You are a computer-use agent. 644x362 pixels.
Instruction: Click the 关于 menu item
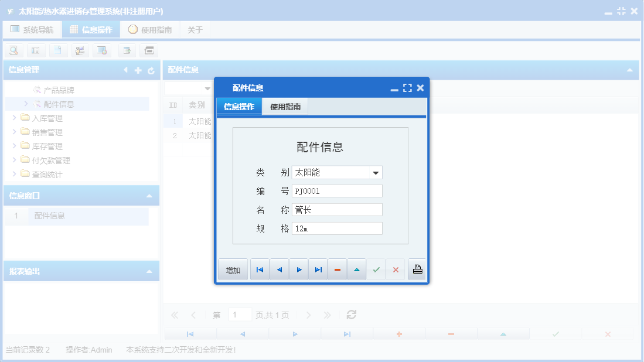pos(195,28)
